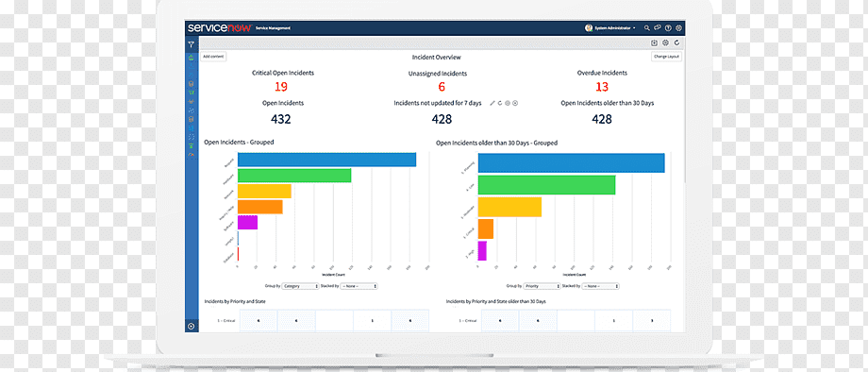Close the 'Incidents not updated' widget
868x372 pixels.
(515, 103)
